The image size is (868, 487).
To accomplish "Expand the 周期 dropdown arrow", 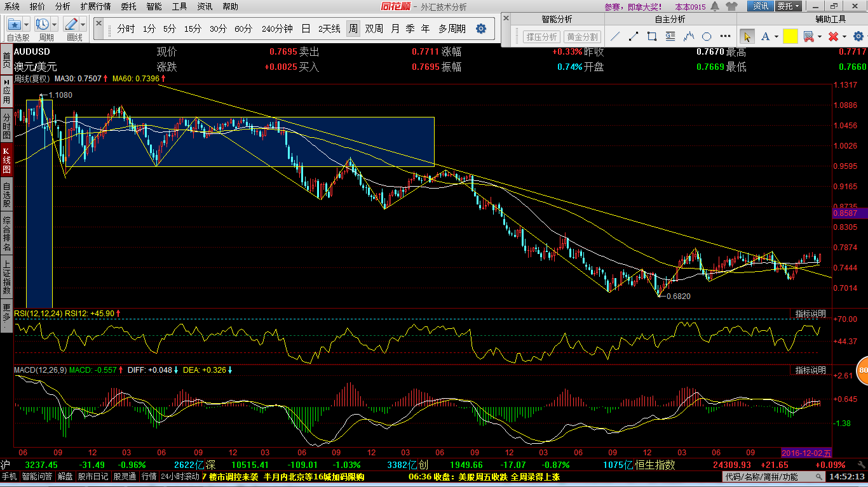I will pos(55,24).
